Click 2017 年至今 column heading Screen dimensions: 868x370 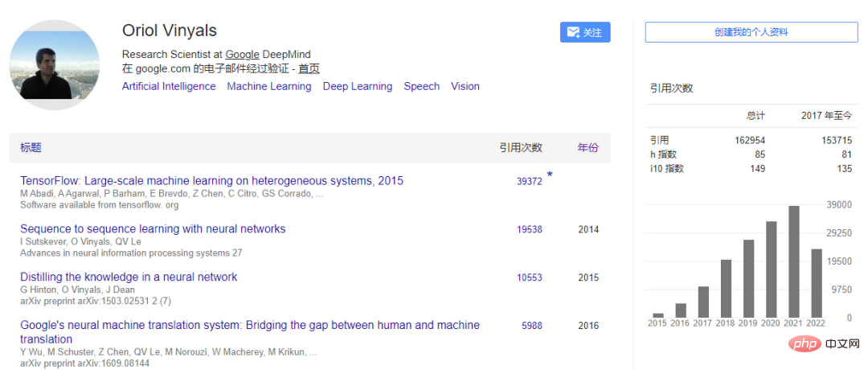pos(826,117)
